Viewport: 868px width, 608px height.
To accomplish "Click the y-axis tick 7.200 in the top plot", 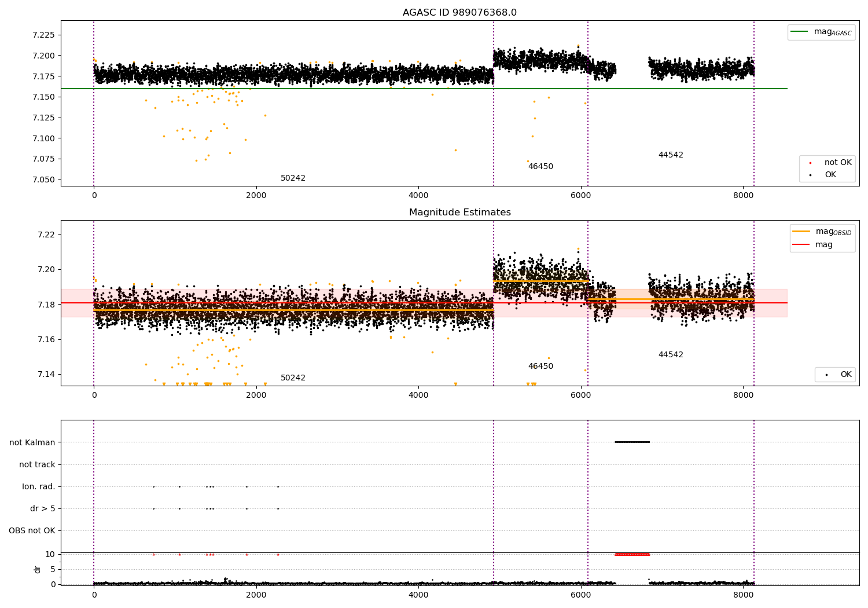I will tap(44, 56).
